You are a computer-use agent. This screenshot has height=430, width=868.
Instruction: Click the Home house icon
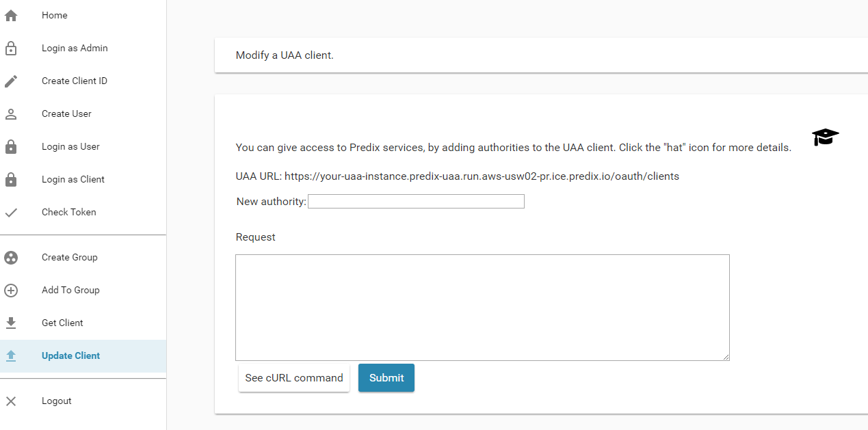pos(11,15)
